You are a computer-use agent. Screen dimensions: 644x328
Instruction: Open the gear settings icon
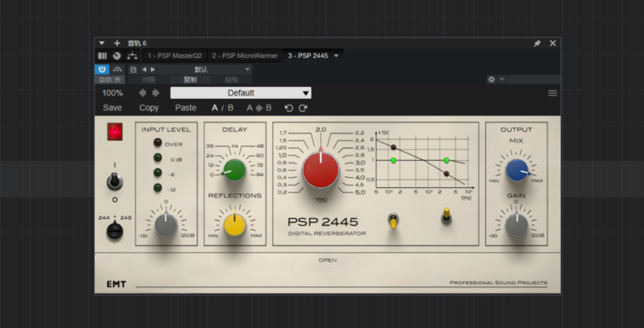pyautogui.click(x=492, y=80)
